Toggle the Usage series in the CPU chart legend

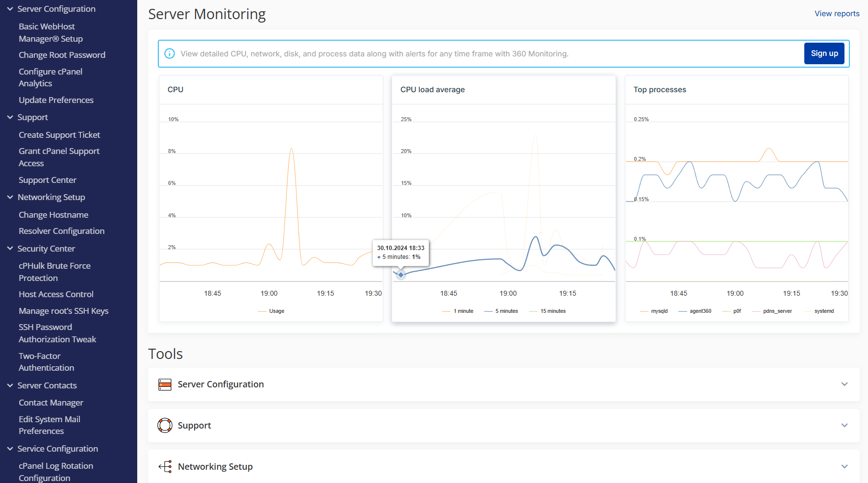[271, 310]
